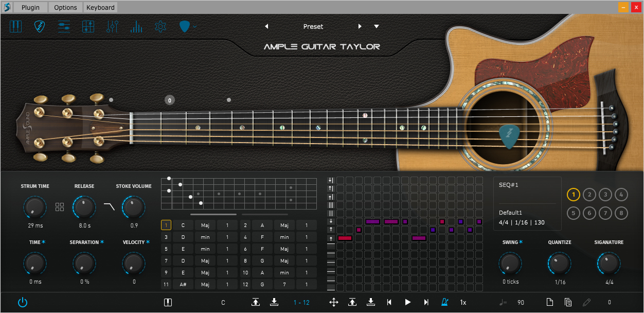
Task: Switch to the next preset arrow
Action: tap(360, 27)
